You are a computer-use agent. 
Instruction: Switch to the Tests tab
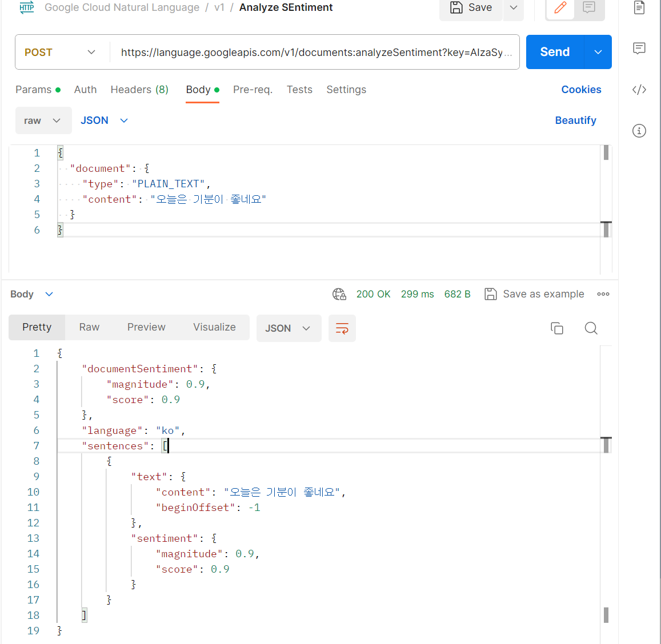coord(299,90)
